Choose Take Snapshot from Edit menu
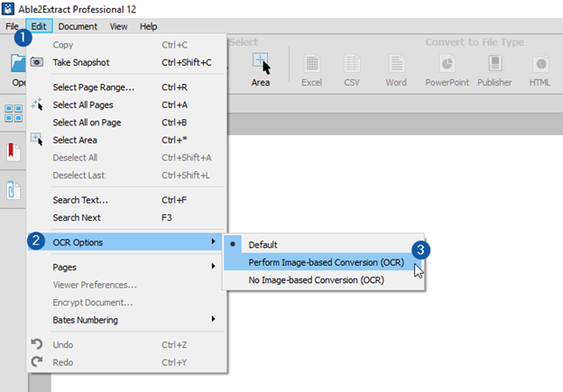Viewport: 563px width, 392px height. (126, 62)
